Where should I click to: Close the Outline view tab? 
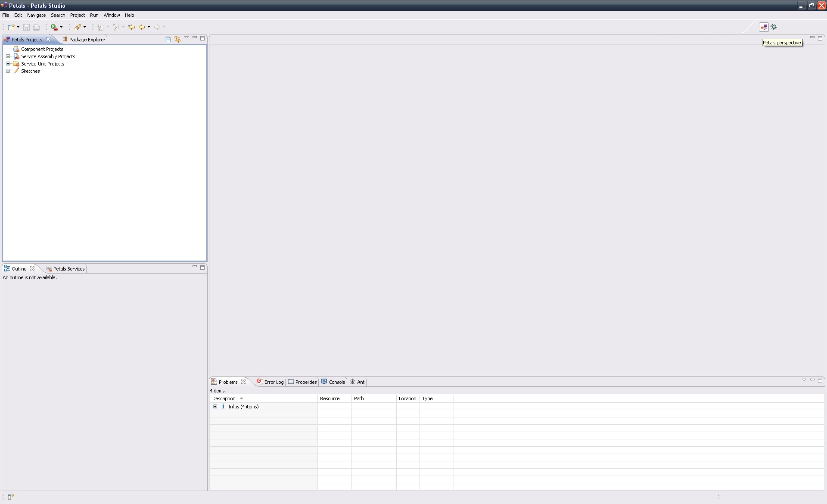point(32,268)
